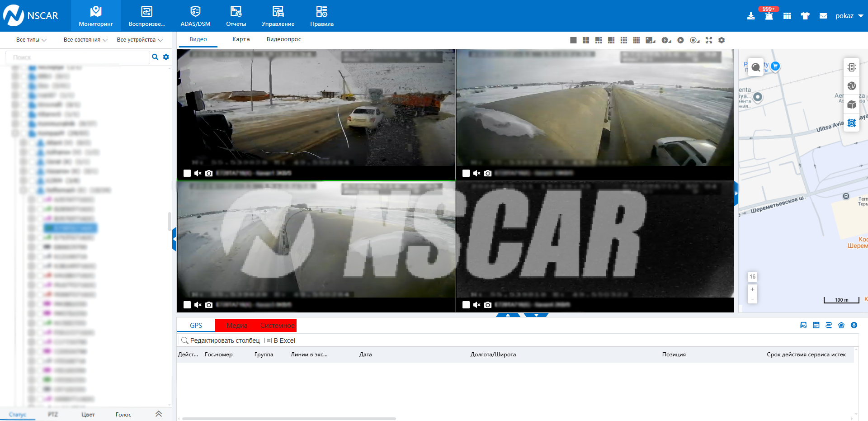The image size is (868, 421).
Task: Zoom in the map with plus
Action: [x=752, y=289]
